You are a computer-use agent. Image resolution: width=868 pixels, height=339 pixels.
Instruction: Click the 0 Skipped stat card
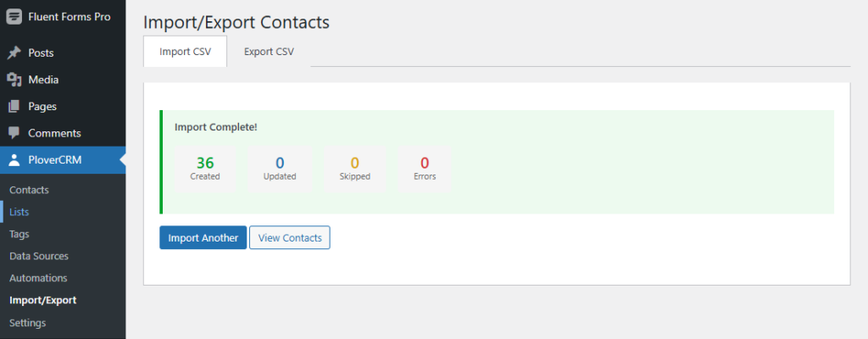[354, 168]
